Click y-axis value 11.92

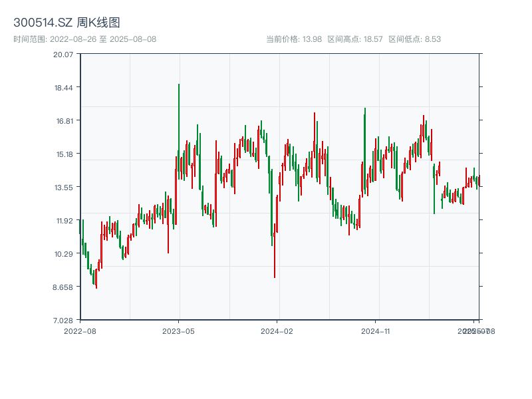pyautogui.click(x=65, y=221)
